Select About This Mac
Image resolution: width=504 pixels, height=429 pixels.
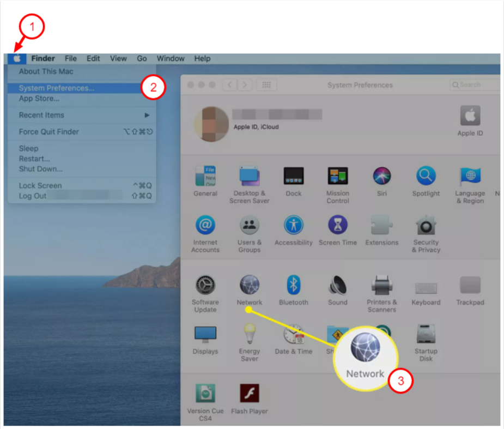[x=82, y=71]
